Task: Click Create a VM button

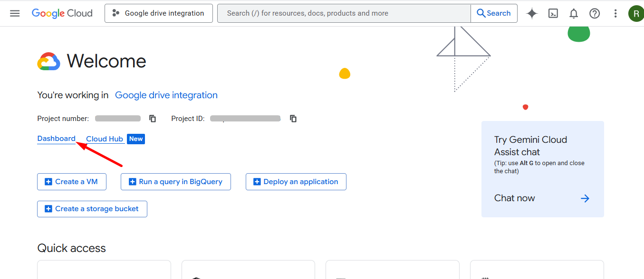Action: [x=72, y=182]
